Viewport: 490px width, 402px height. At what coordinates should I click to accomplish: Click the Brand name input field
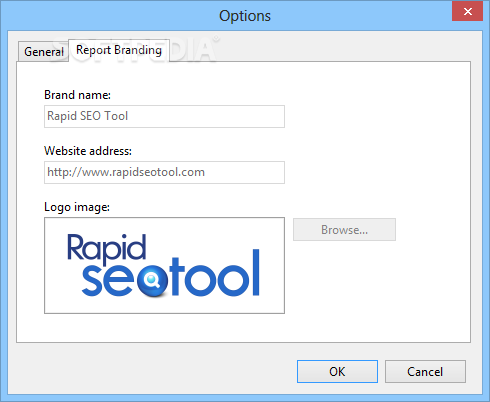(164, 116)
